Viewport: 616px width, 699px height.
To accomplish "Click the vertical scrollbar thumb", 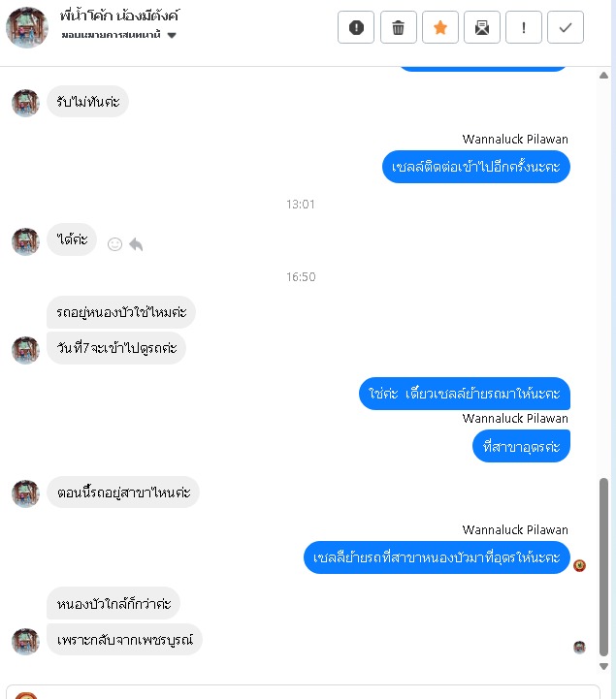I will pyautogui.click(x=603, y=567).
